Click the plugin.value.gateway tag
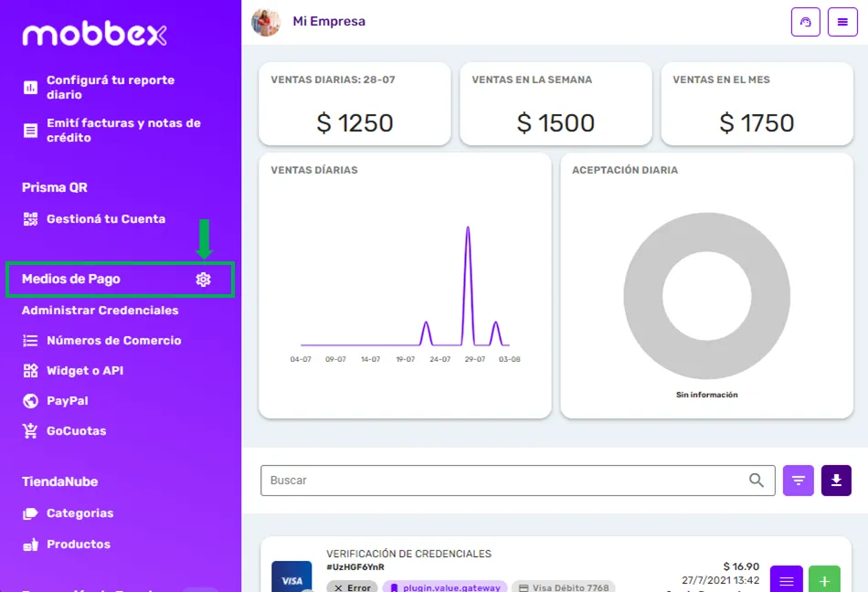 pos(445,587)
